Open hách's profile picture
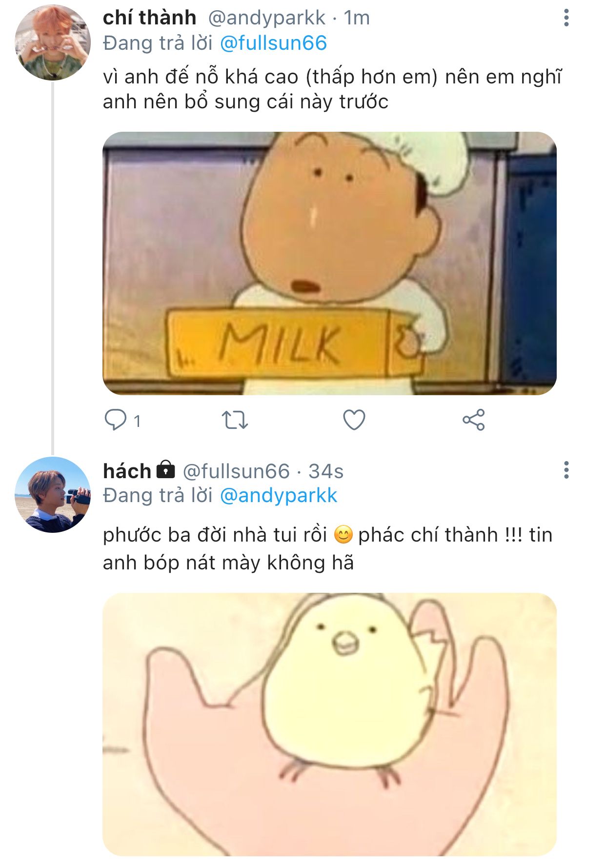This screenshot has width=606, height=868. click(53, 494)
